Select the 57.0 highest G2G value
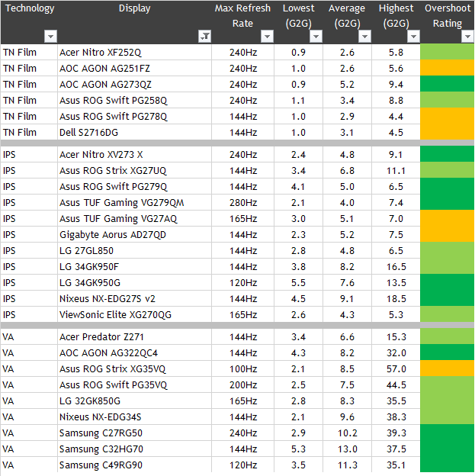This screenshot has height=476, width=475. pyautogui.click(x=396, y=369)
